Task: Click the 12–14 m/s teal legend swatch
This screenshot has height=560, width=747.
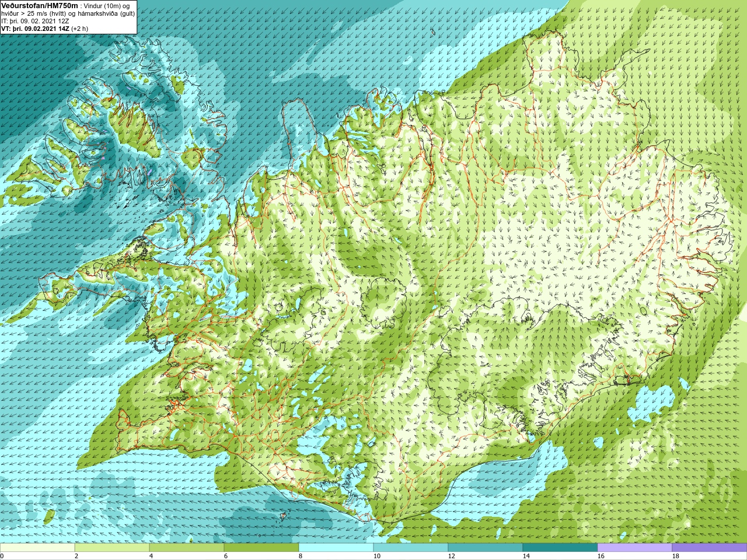Action: 486,548
